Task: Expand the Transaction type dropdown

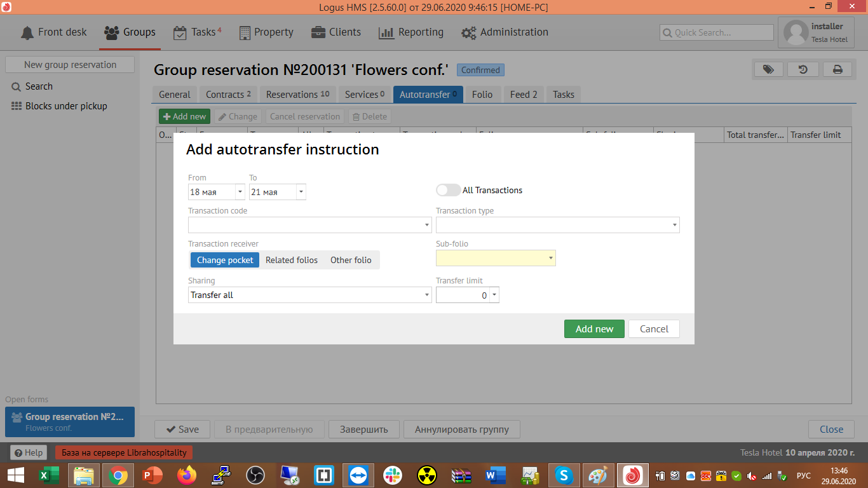Action: click(x=674, y=225)
